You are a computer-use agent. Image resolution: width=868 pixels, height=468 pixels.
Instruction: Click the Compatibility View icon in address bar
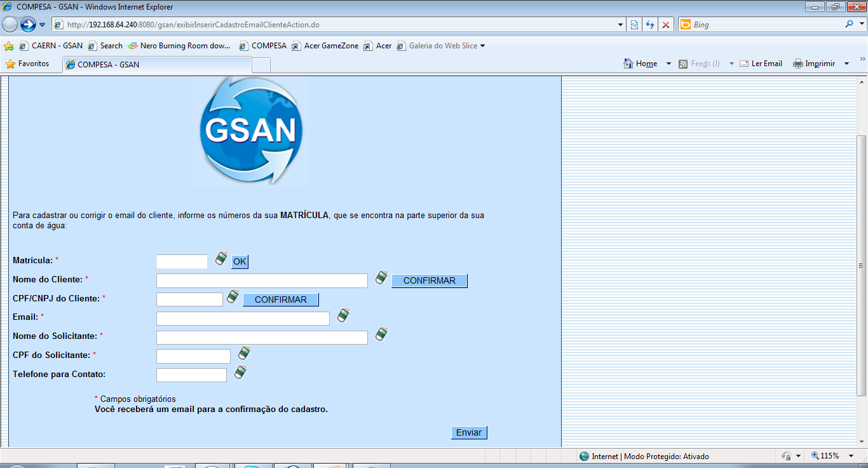[x=634, y=25]
